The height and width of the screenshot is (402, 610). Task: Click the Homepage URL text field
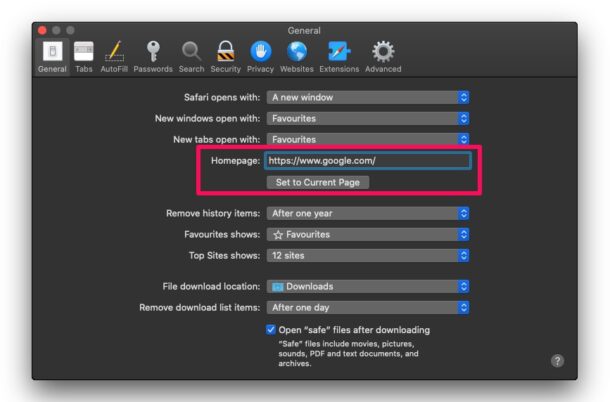click(x=368, y=161)
